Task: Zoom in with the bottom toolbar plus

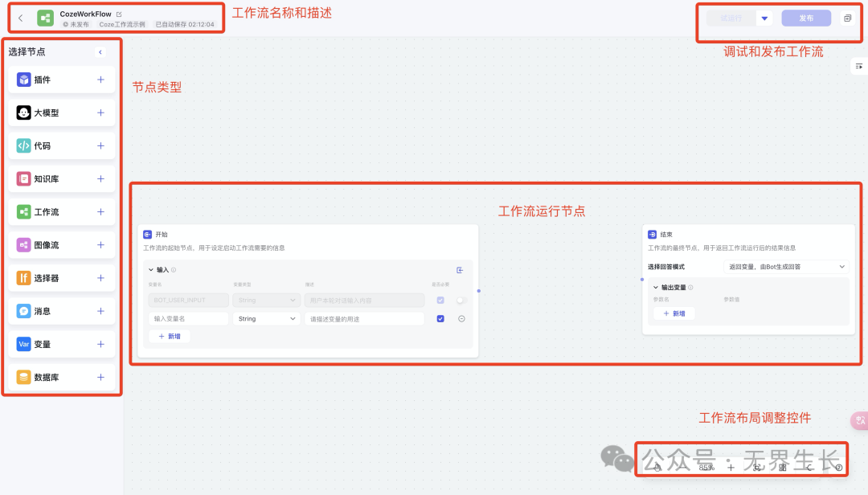Action: (731, 468)
